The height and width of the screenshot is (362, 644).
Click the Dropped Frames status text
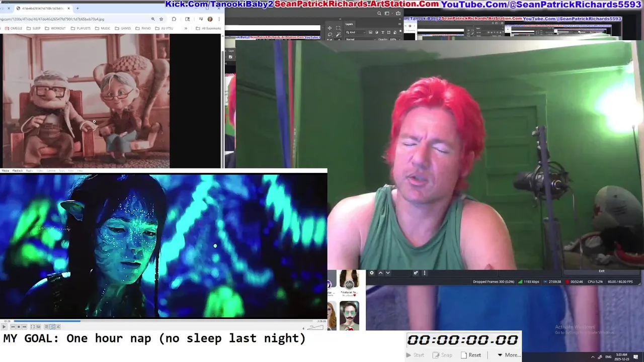494,282
